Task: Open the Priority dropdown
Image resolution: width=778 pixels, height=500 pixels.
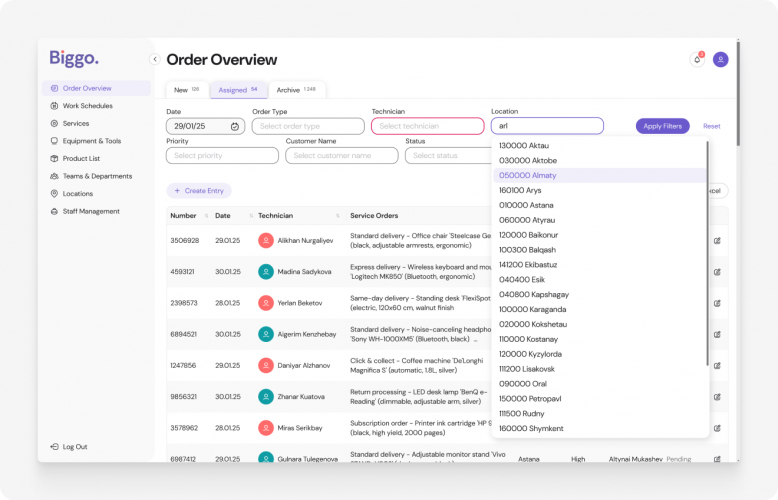Action: (x=222, y=155)
